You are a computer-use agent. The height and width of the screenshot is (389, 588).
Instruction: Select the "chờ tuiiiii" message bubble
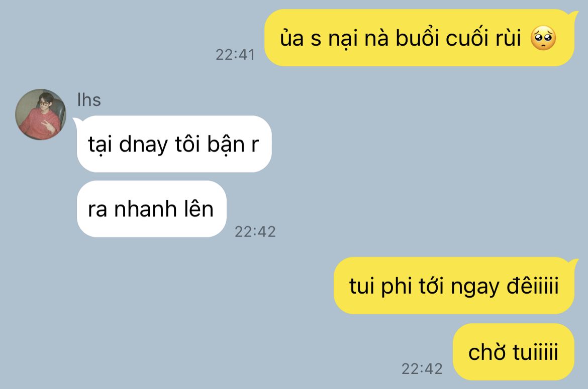pos(514,352)
